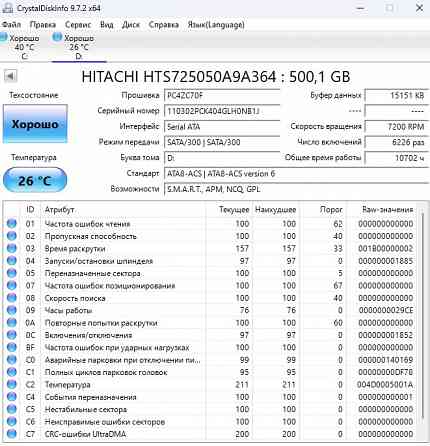
Task: Click status icon for row 0C Включения/отключения
Action: [x=12, y=335]
